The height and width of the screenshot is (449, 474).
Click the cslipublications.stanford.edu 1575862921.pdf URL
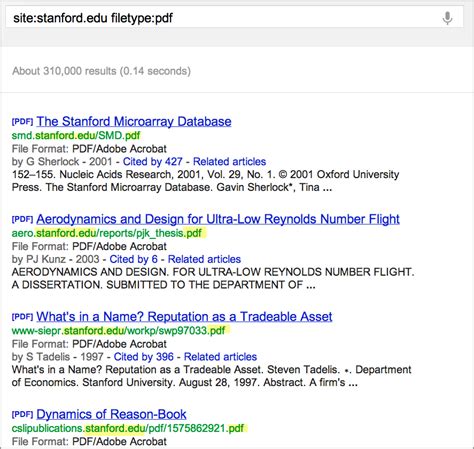click(128, 428)
